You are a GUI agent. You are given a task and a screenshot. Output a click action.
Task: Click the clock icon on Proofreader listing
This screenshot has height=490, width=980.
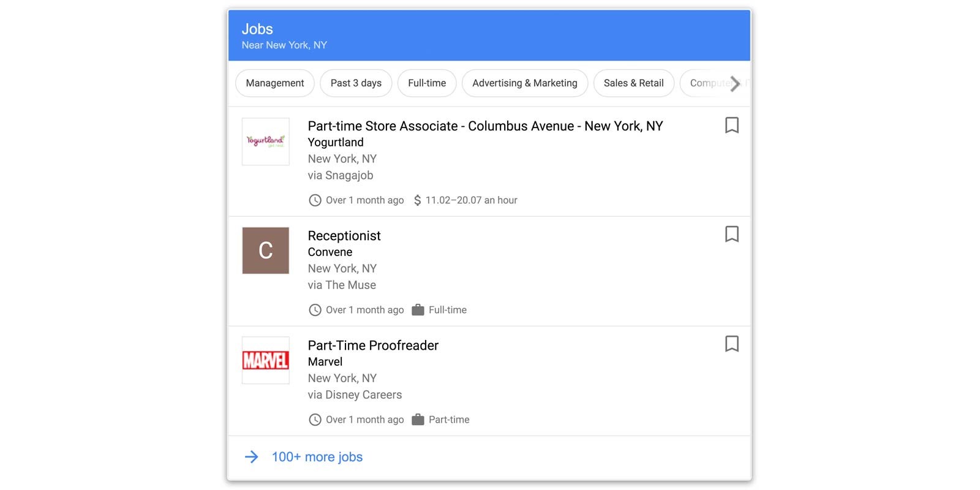tap(315, 420)
